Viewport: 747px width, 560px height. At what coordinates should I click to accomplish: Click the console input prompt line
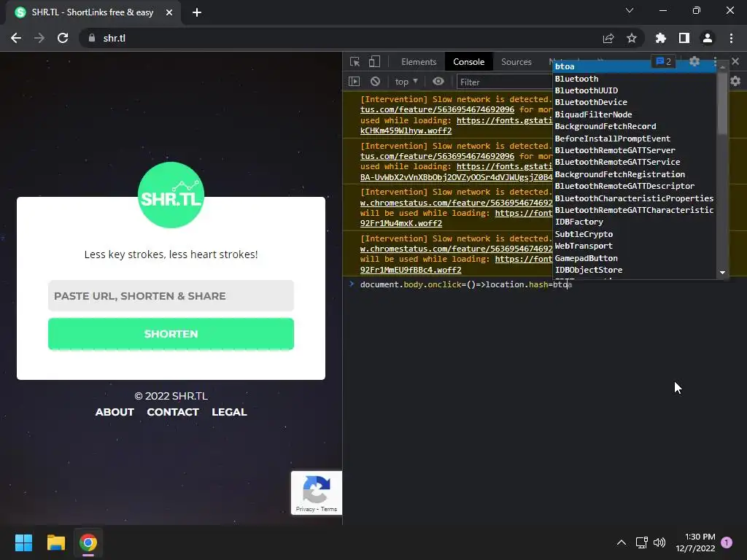tap(544, 285)
